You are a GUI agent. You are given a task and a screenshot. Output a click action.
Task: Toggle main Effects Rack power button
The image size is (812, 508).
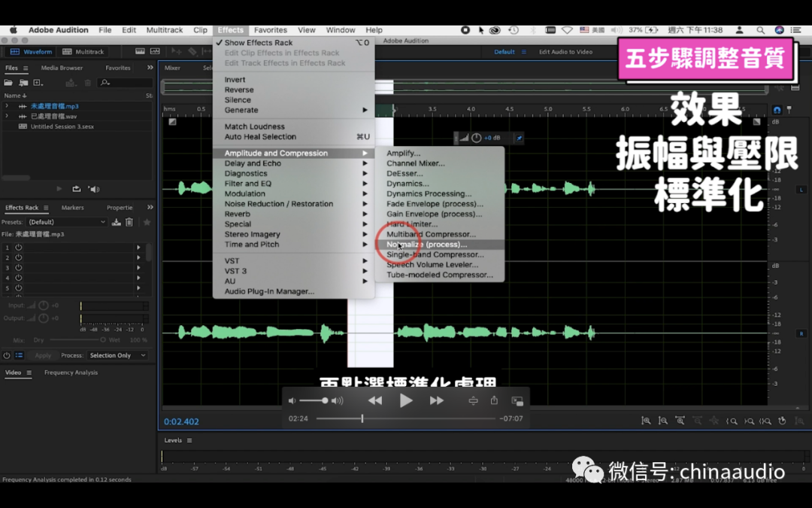click(7, 355)
